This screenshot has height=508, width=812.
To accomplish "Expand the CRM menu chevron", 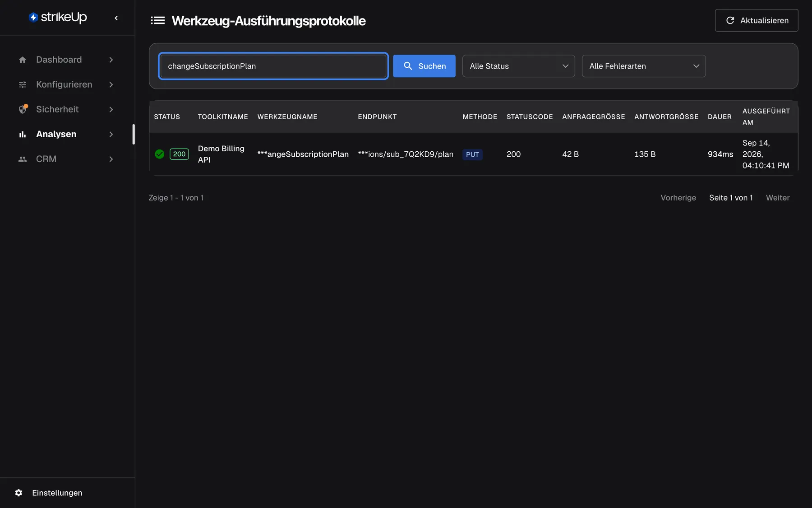I will pyautogui.click(x=111, y=159).
